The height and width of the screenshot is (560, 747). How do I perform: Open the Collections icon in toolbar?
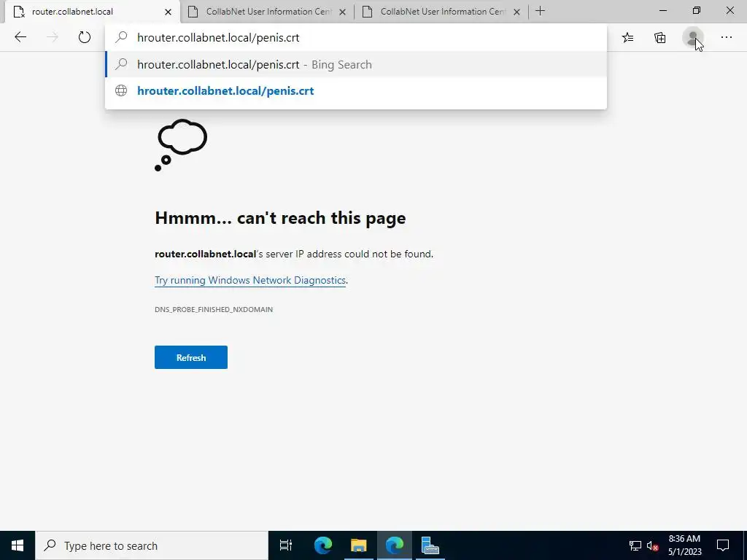click(x=659, y=38)
